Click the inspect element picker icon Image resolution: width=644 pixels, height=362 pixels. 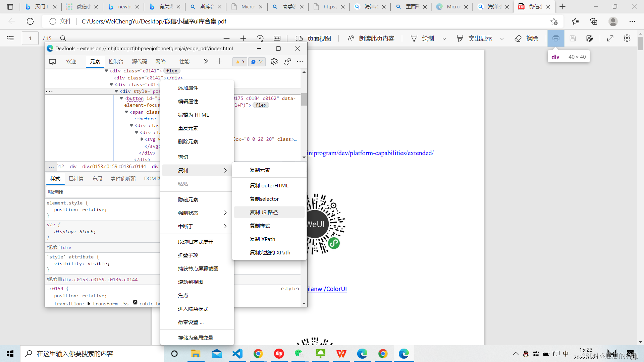pos(52,62)
